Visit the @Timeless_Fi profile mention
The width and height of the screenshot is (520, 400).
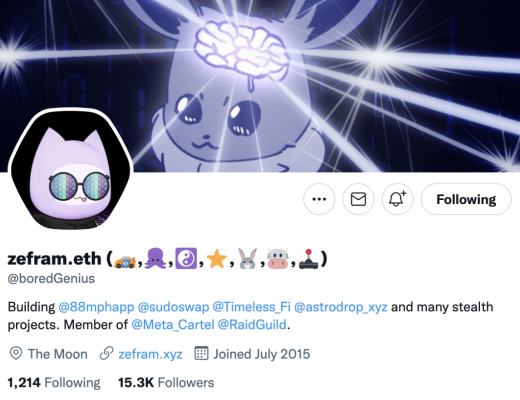(x=251, y=307)
